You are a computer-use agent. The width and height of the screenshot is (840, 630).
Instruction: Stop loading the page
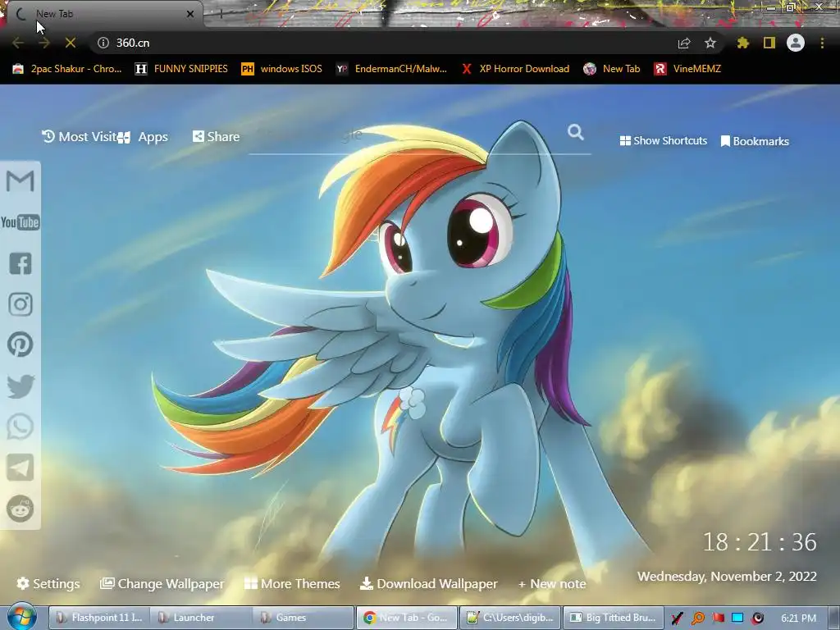(x=71, y=43)
